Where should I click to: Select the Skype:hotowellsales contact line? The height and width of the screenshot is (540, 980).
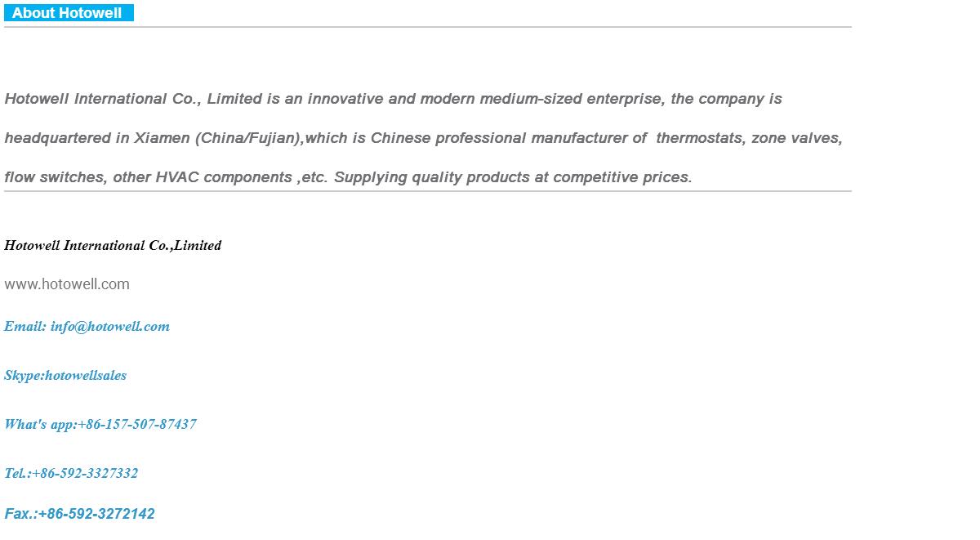click(65, 376)
